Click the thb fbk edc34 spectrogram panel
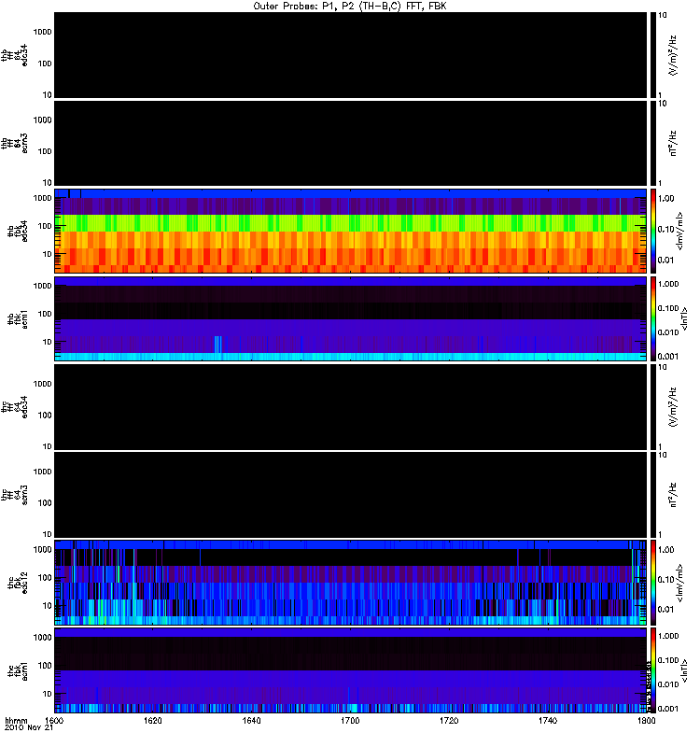 350,231
